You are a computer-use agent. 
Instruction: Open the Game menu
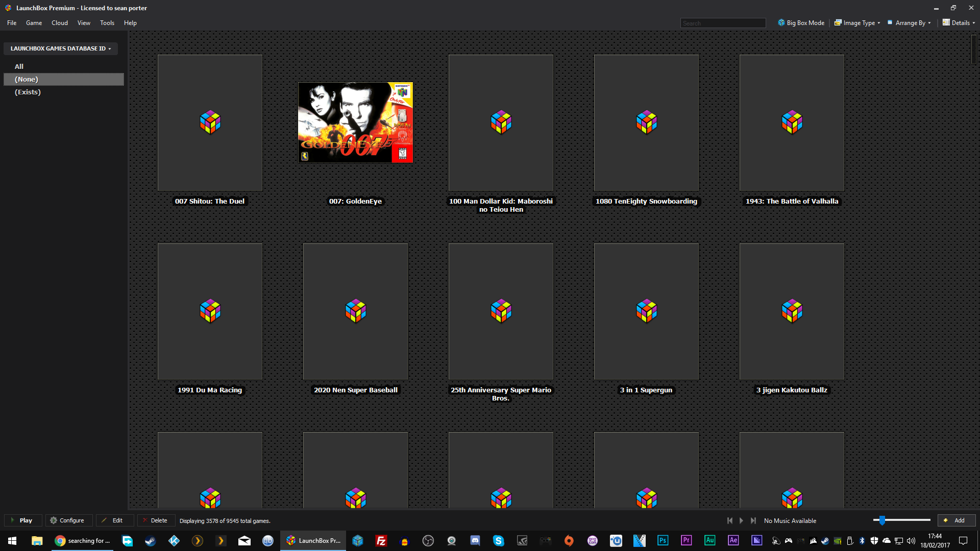tap(34, 23)
